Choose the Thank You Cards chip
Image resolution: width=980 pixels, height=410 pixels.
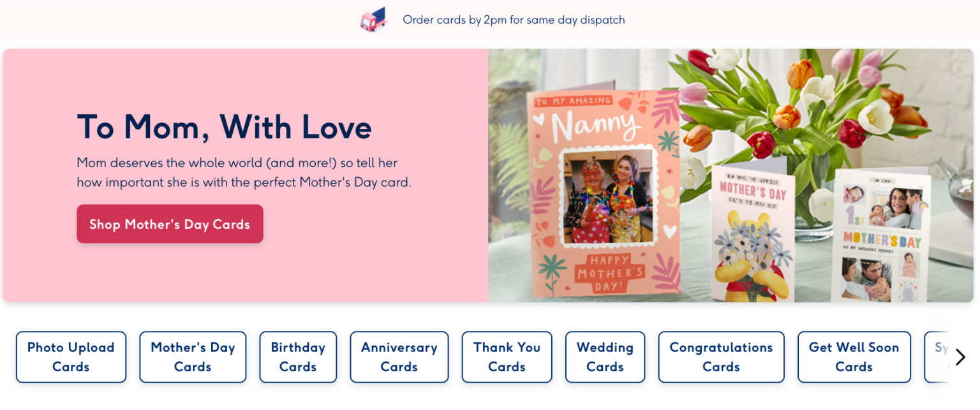507,357
